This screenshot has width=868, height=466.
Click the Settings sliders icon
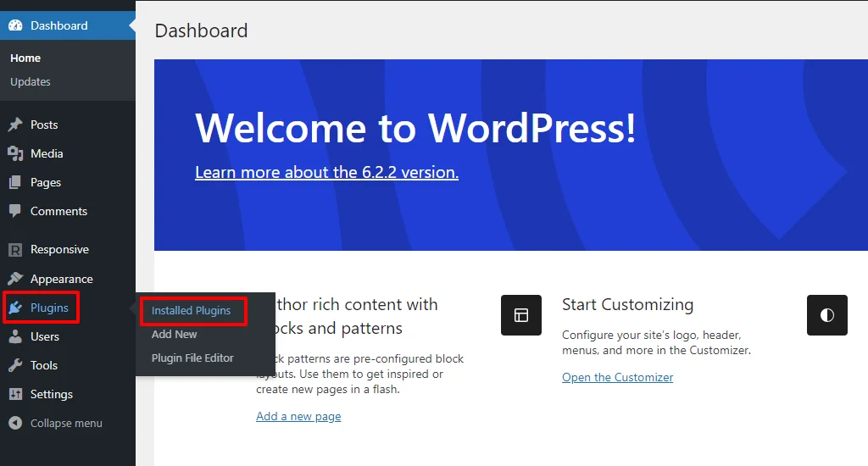pyautogui.click(x=15, y=394)
